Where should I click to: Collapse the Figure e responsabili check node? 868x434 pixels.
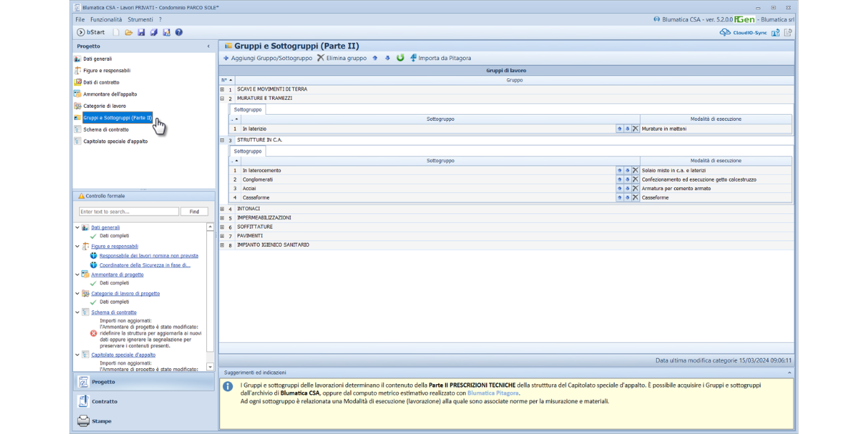tap(77, 247)
